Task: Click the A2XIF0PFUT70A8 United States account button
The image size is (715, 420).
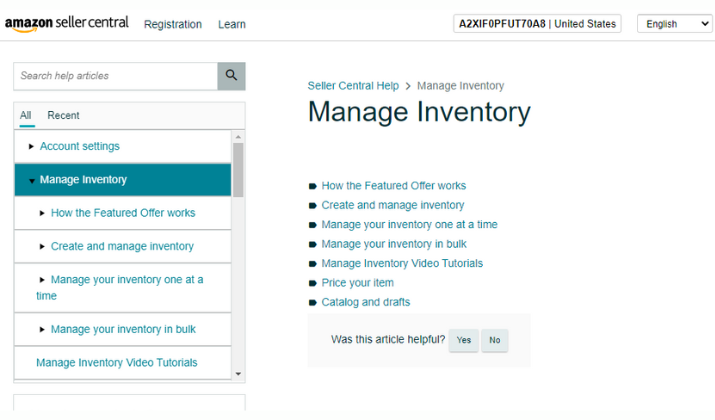Action: (x=537, y=24)
